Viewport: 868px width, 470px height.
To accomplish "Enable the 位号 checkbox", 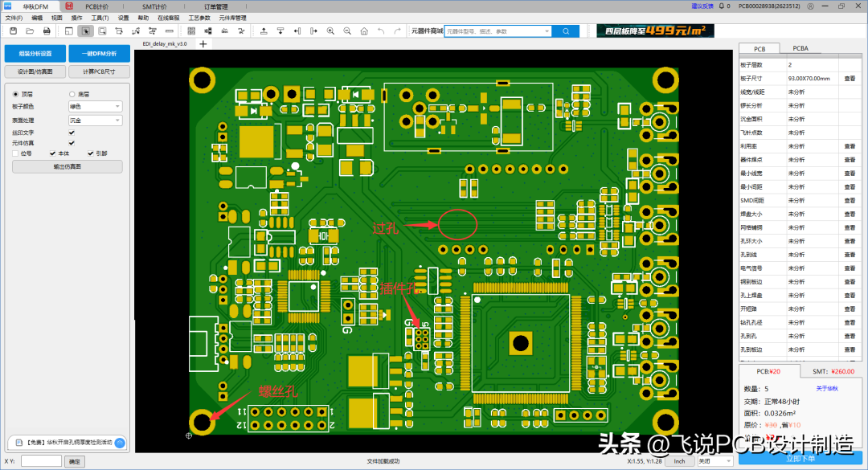I will point(15,153).
